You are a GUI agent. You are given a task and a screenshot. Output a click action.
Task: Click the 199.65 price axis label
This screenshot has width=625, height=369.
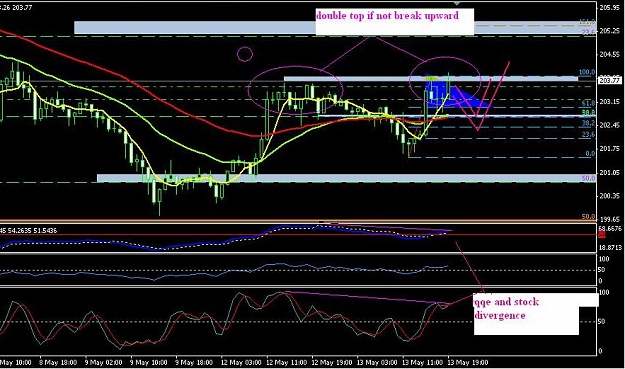click(610, 219)
